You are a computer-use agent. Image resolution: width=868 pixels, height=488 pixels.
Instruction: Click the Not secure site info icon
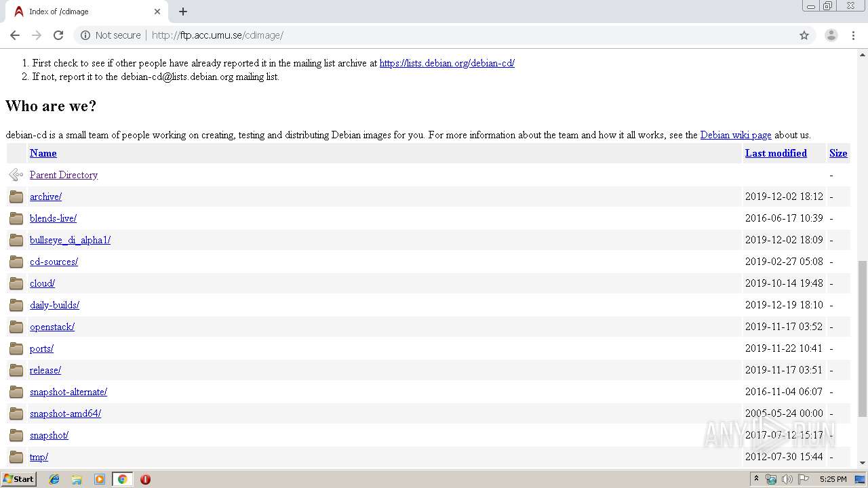(85, 35)
